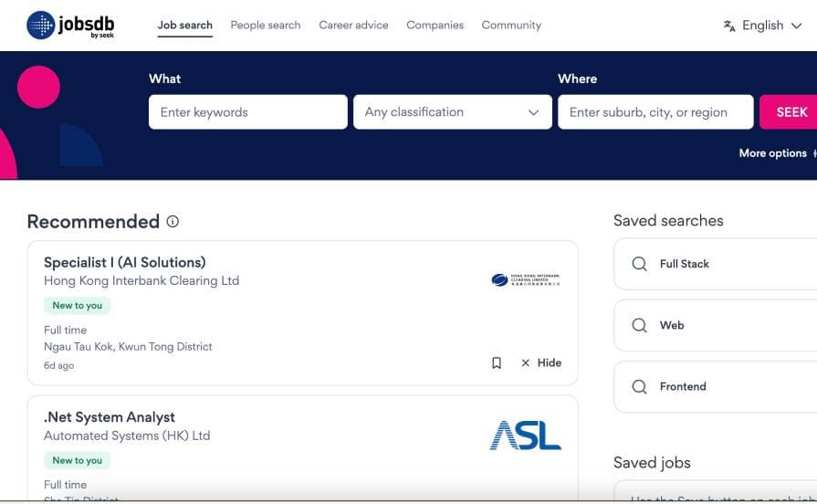Image resolution: width=817 pixels, height=504 pixels.
Task: Open the Any classification dropdown
Action: [452, 112]
